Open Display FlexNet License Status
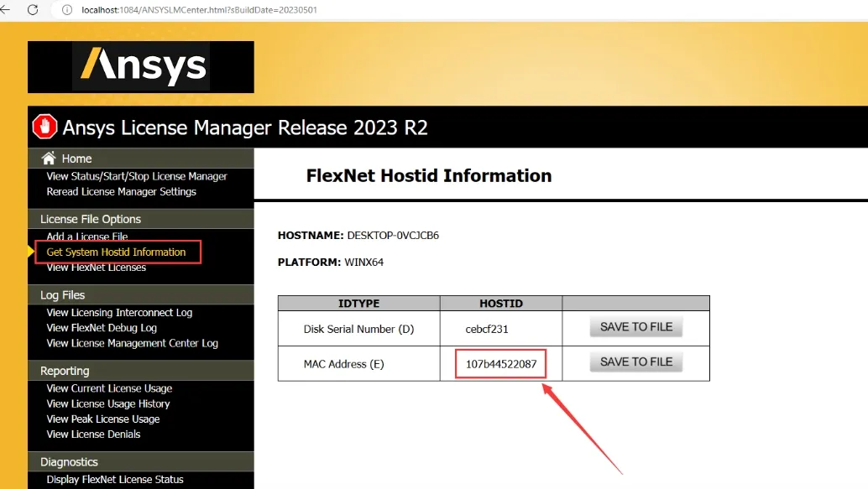 115,480
